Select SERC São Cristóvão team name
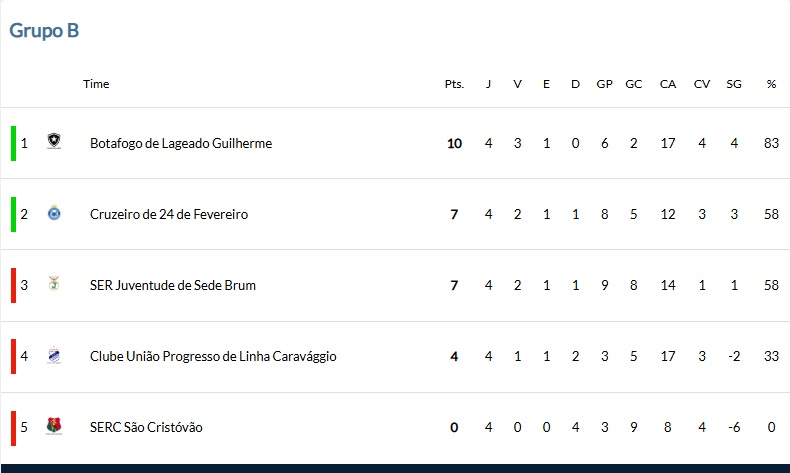 (x=146, y=428)
